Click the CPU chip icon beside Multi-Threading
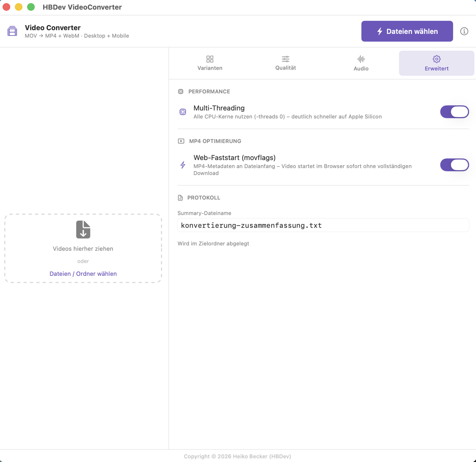The image size is (476, 462). point(183,112)
